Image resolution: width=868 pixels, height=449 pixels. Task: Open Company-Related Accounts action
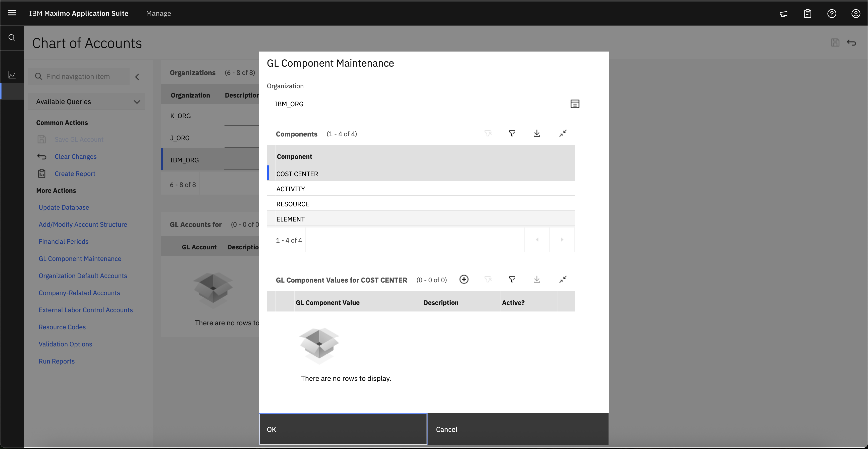79,293
